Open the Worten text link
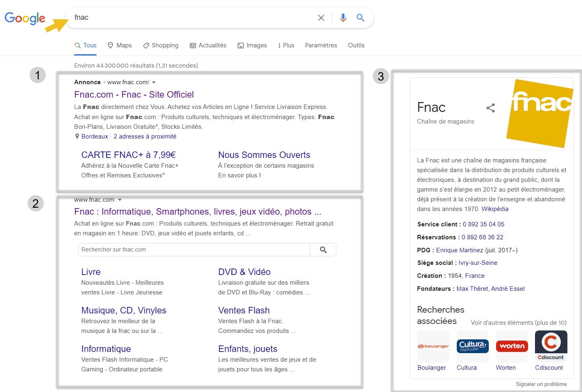This screenshot has height=392, width=582. click(x=506, y=368)
